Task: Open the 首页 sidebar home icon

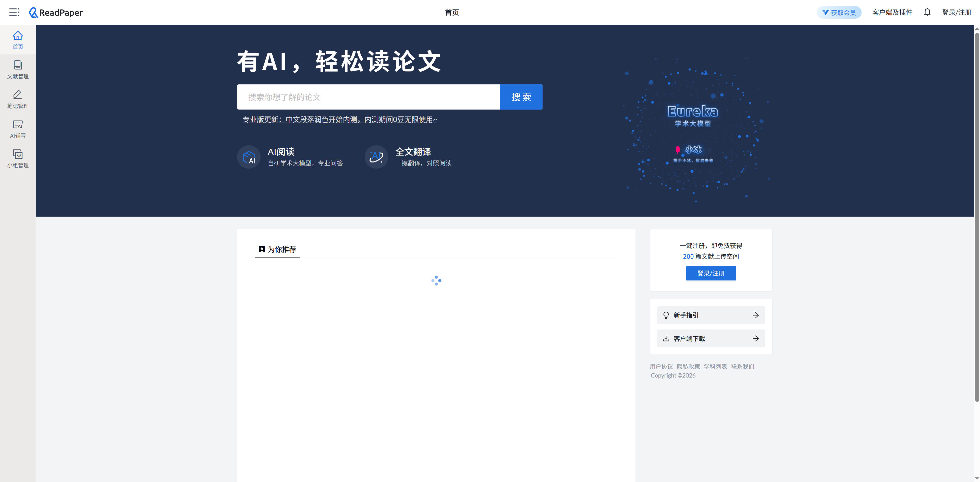Action: (18, 40)
